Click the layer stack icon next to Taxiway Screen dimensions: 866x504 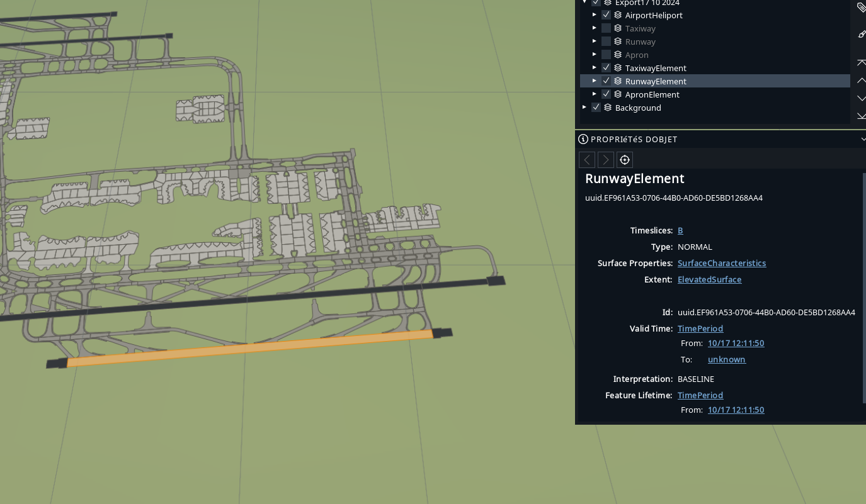pyautogui.click(x=617, y=28)
